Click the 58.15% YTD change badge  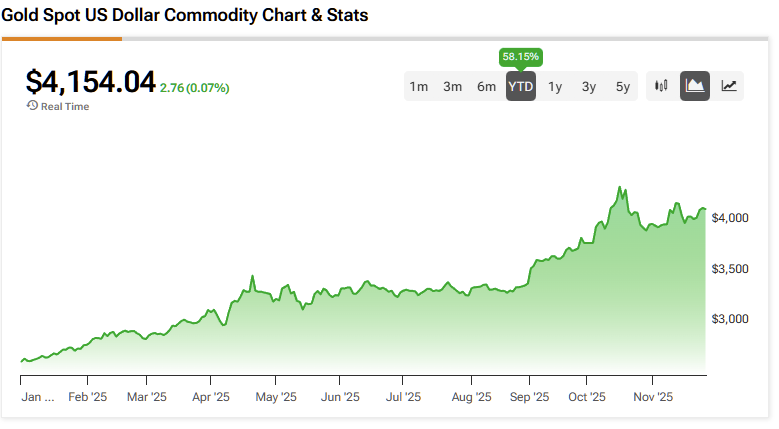(521, 57)
